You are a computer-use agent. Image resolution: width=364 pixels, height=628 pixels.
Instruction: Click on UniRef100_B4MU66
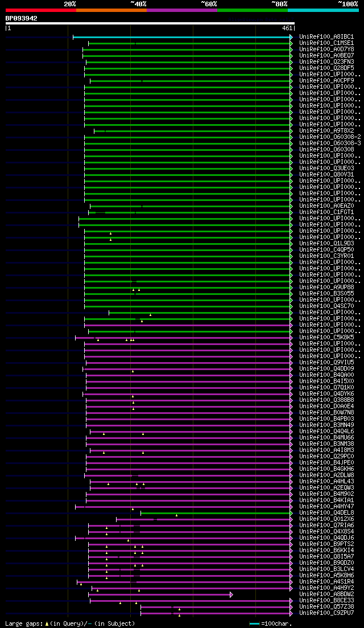coord(326,438)
